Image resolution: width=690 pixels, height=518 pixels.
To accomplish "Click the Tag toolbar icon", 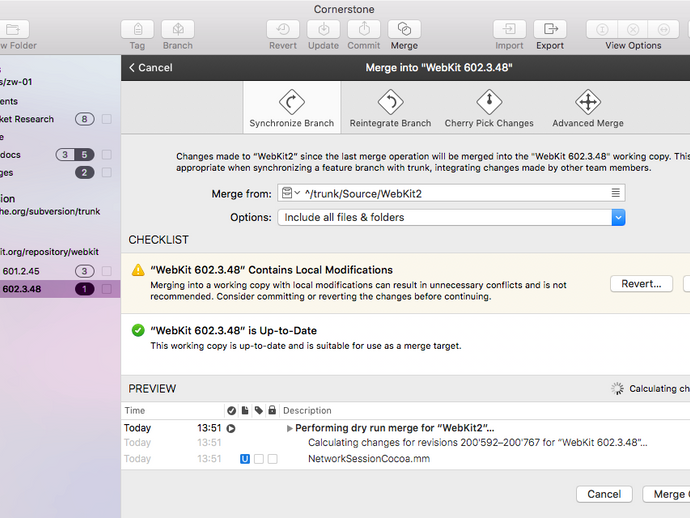I will 138,29.
